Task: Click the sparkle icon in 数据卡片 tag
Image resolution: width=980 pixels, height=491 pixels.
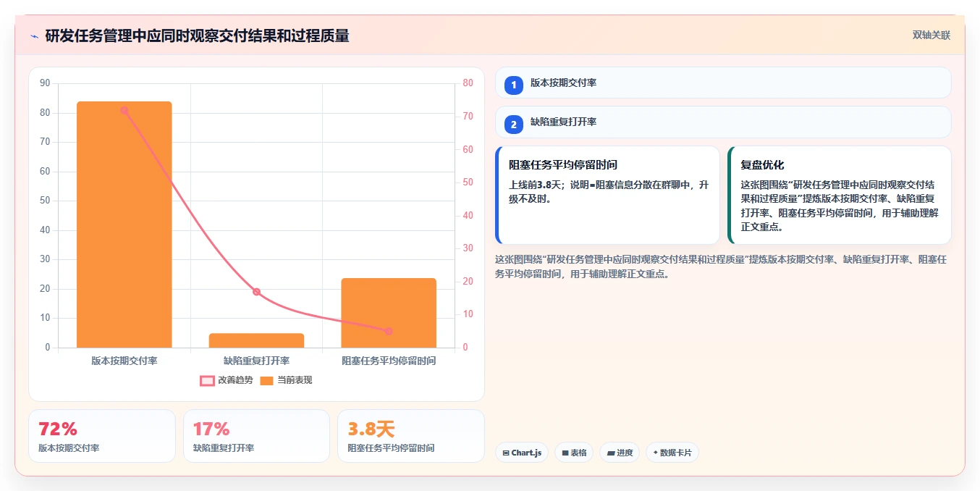Action: (656, 453)
